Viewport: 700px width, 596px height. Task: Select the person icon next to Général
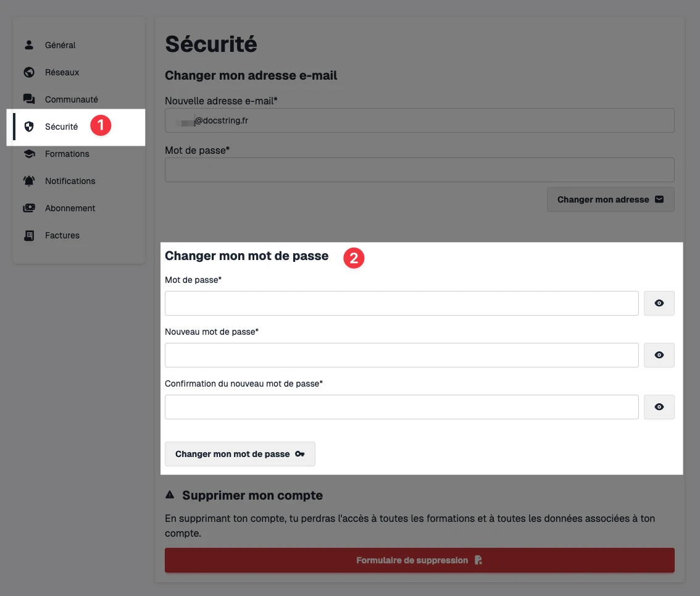(x=28, y=44)
